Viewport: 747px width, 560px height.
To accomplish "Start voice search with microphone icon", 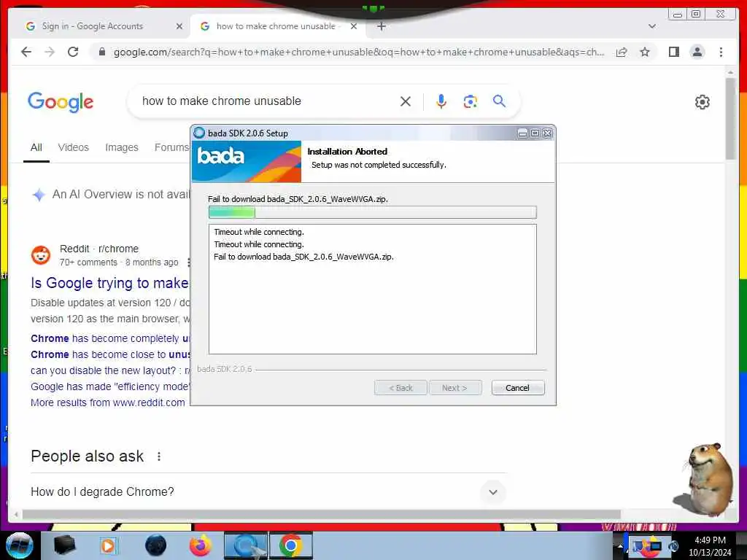I will pos(441,101).
